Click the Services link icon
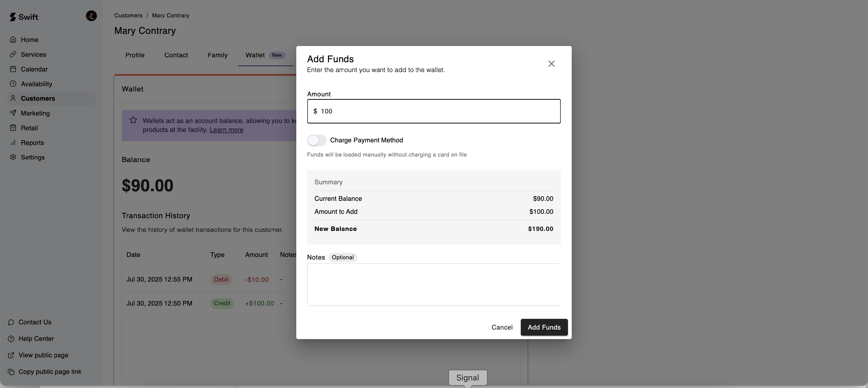Screen dimensions: 868x388 pos(13,54)
